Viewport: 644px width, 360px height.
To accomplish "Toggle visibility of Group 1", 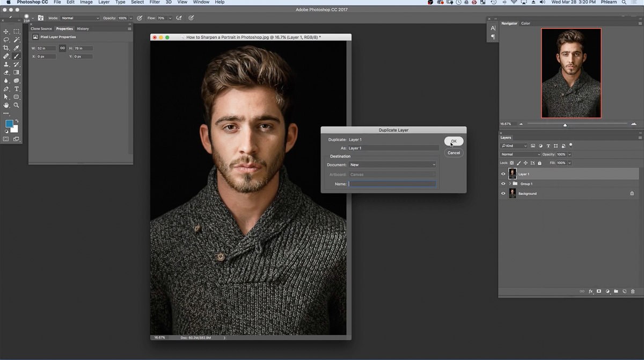I will point(503,184).
